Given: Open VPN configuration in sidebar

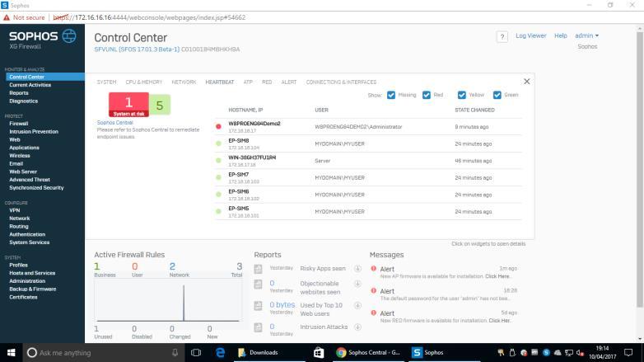Looking at the screenshot, I should pyautogui.click(x=14, y=210).
